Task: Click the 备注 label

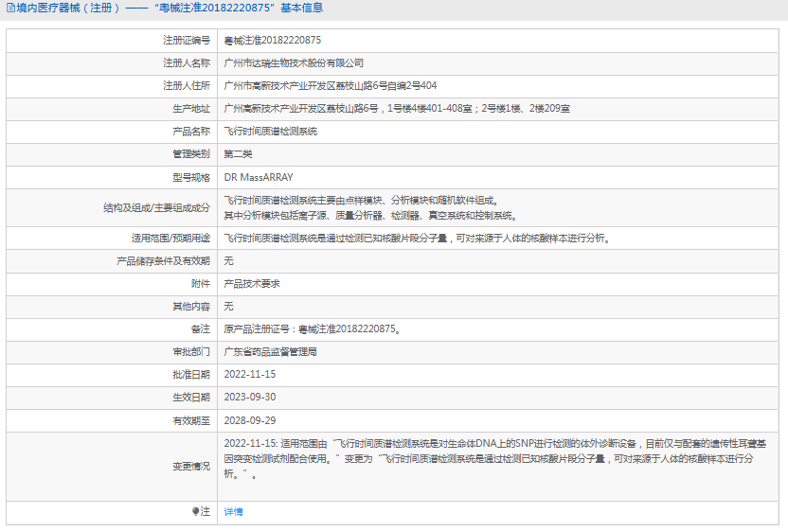Action: point(201,329)
